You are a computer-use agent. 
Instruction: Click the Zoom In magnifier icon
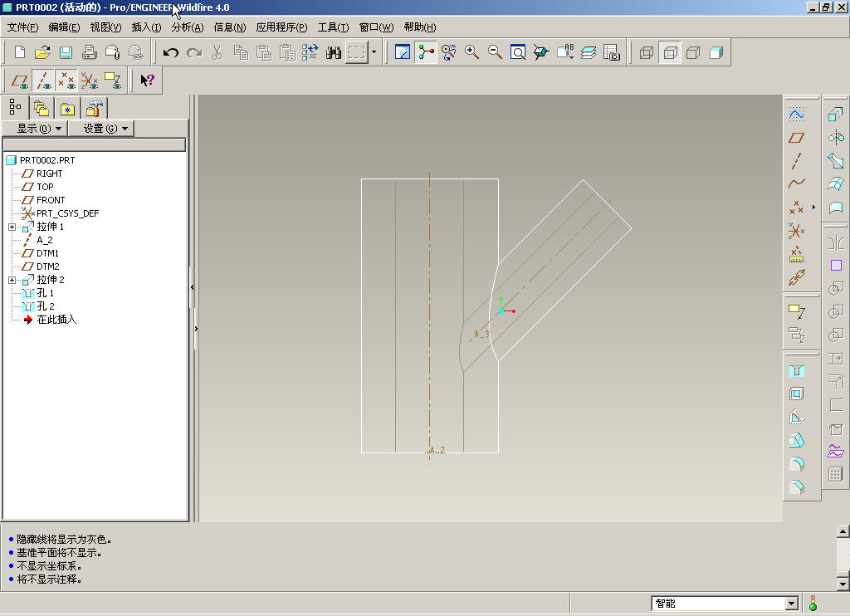tap(471, 52)
